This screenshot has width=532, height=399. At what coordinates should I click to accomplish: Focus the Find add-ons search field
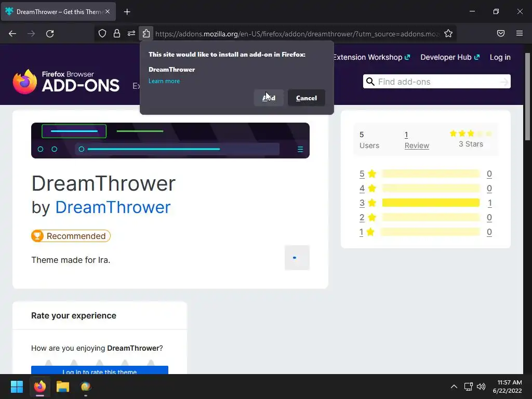coord(437,82)
